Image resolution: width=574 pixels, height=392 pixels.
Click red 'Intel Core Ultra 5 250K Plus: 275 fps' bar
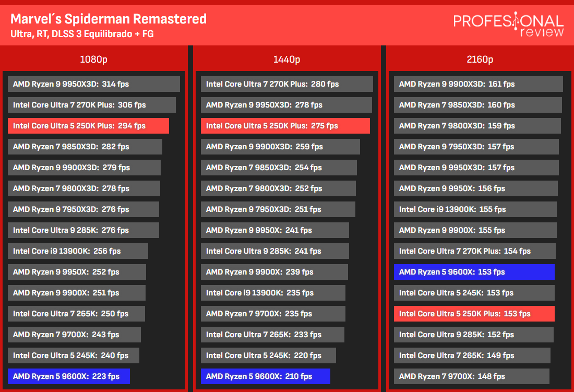285,126
